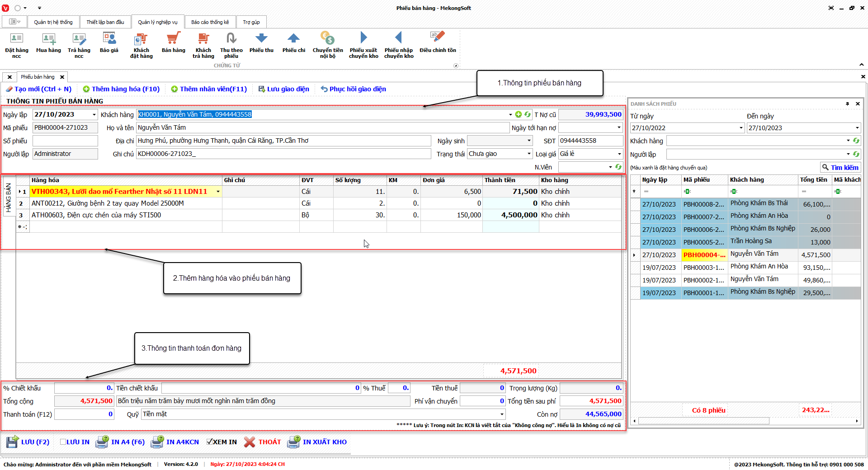Expand the Quỹ Tiền mặt dropdown
Viewport: 868px width, 470px height.
[x=502, y=414]
